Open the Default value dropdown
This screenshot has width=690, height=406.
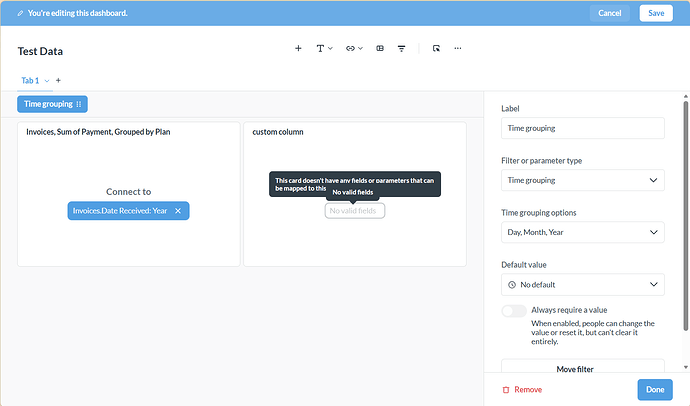point(583,285)
